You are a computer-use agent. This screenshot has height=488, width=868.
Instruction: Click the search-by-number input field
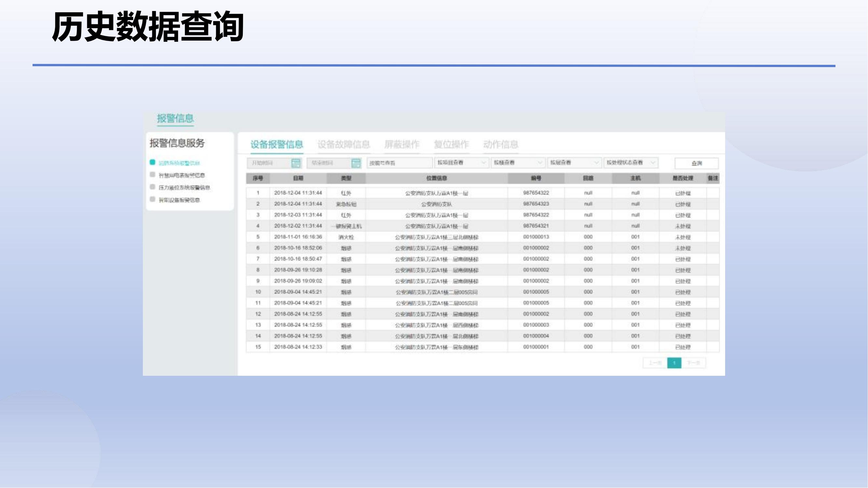[x=400, y=163]
